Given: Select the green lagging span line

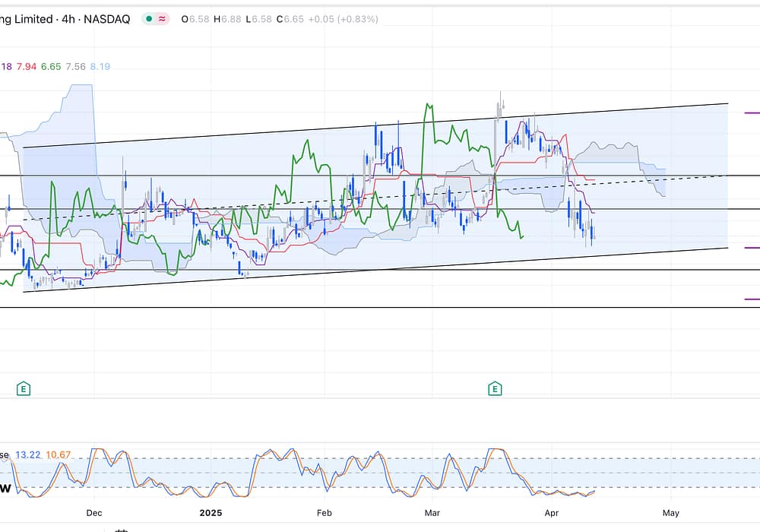Looking at the screenshot, I should click(304, 152).
